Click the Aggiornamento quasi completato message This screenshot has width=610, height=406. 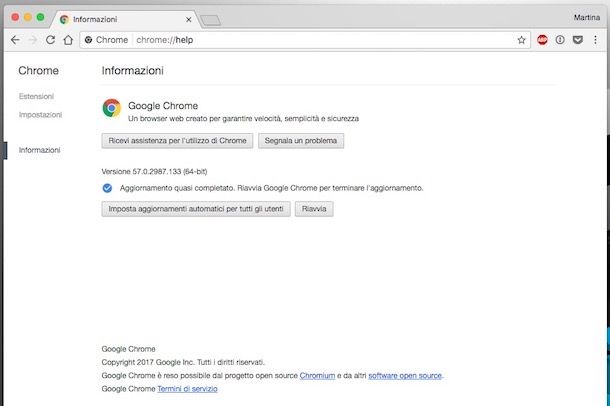pos(272,188)
